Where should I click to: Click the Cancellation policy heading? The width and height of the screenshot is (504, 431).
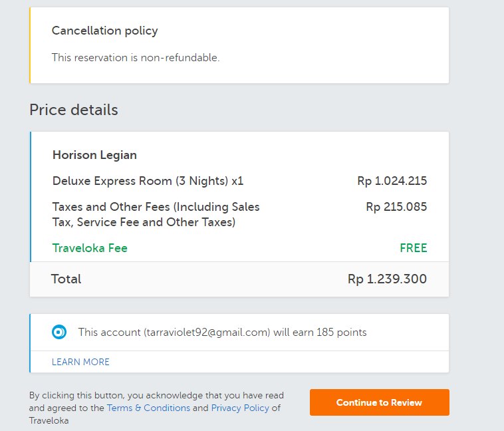pos(104,31)
